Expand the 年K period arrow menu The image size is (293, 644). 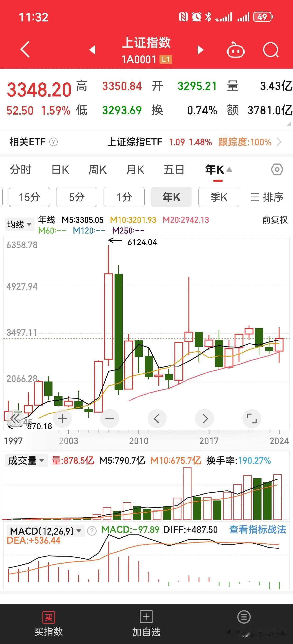(x=229, y=170)
